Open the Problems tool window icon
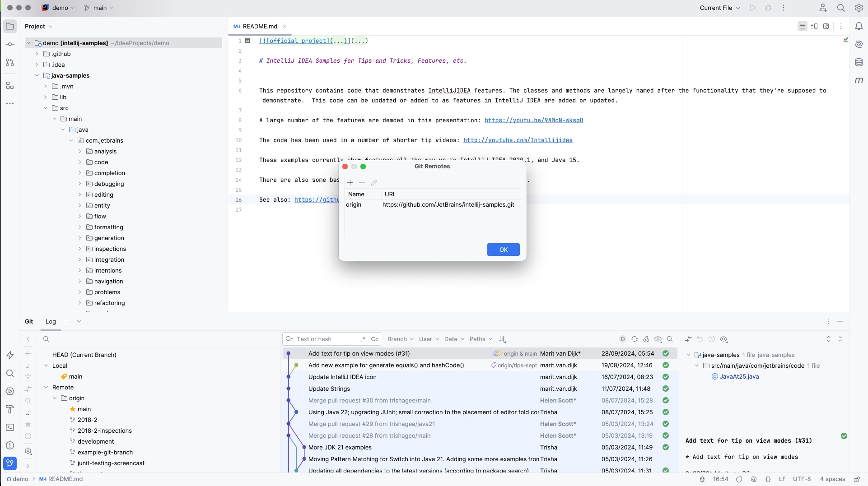The image size is (868, 486). coord(10,445)
